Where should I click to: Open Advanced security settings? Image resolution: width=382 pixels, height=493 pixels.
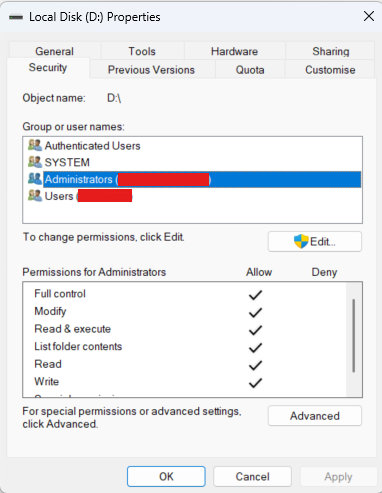315,416
